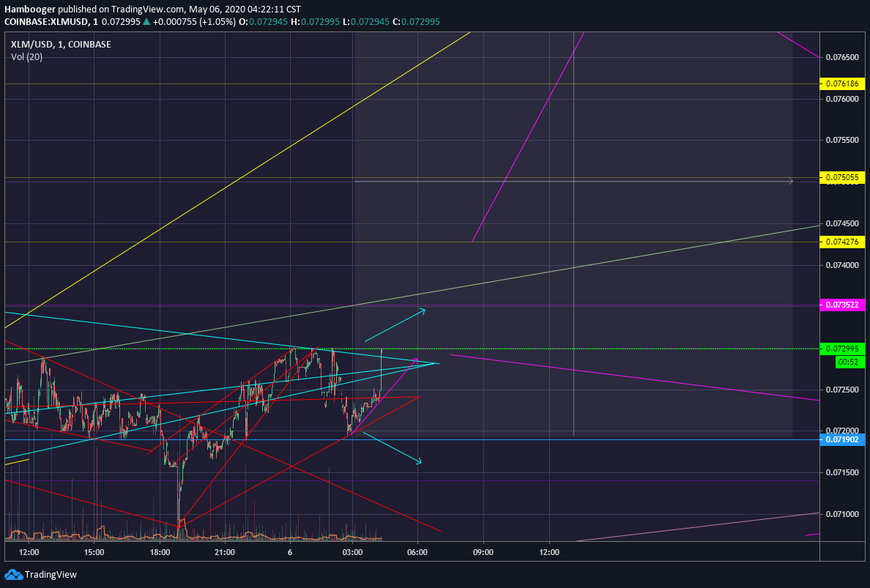This screenshot has height=588, width=870.
Task: Click the day 6 time axis label
Action: click(x=290, y=553)
